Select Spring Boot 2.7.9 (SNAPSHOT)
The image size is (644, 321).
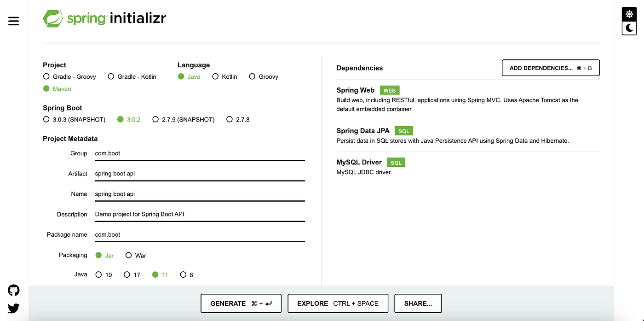[183, 119]
